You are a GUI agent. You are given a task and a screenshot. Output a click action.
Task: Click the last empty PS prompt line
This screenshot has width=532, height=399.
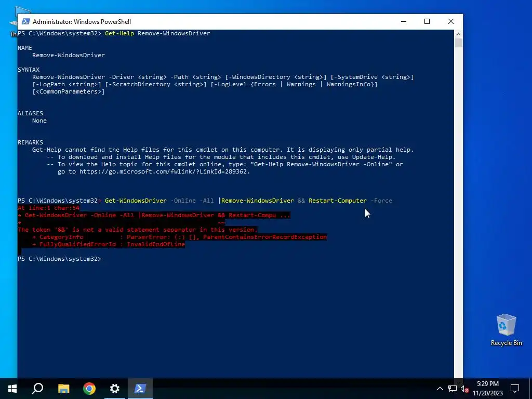(59, 259)
